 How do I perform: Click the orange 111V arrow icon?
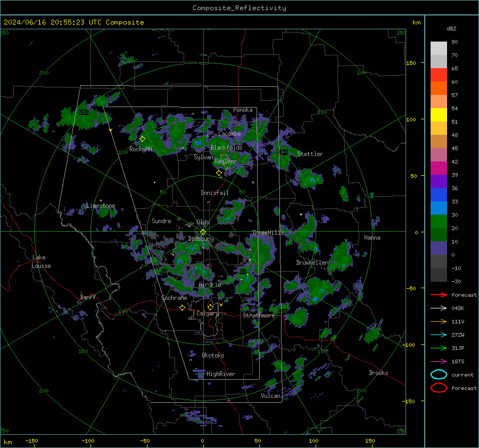point(439,321)
